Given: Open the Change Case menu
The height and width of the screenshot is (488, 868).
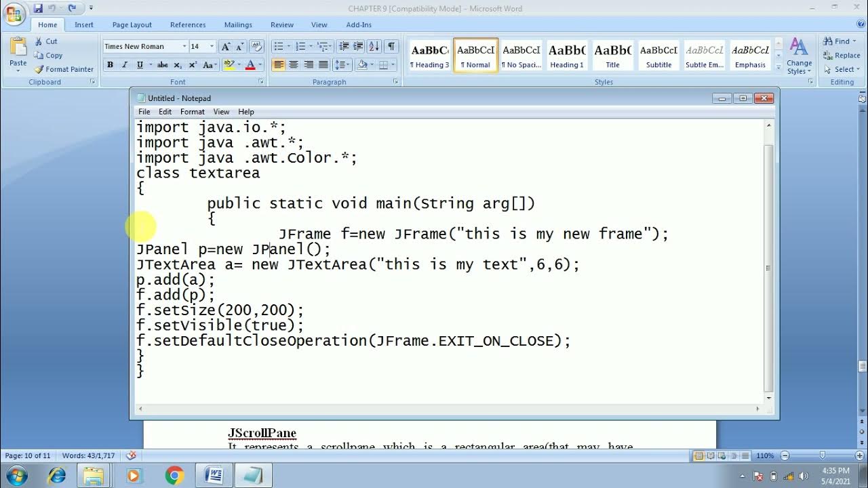Looking at the screenshot, I should coord(210,65).
